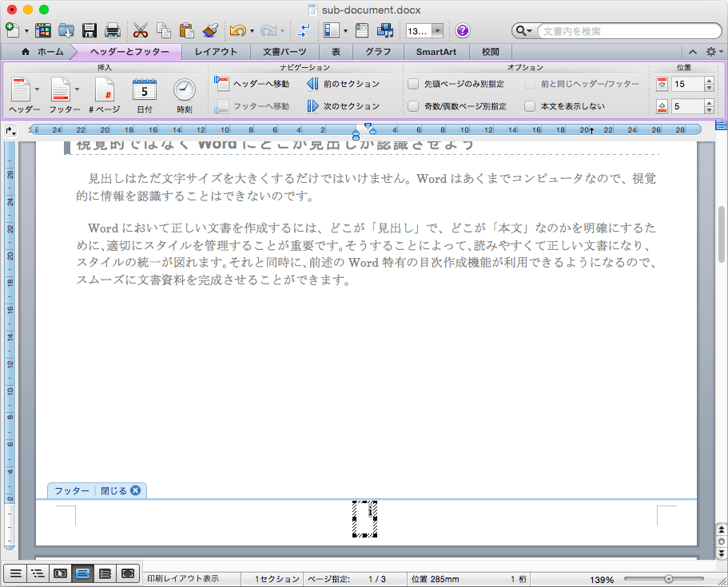Screen dimensions: 728x587
Task: Click the Paste clipboard icon
Action: pyautogui.click(x=187, y=30)
